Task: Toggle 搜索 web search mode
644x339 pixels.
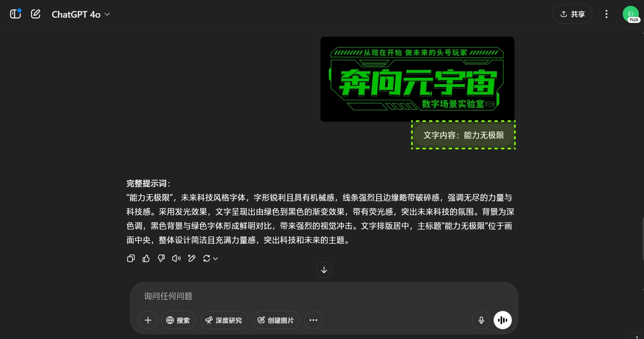Action: pyautogui.click(x=178, y=320)
